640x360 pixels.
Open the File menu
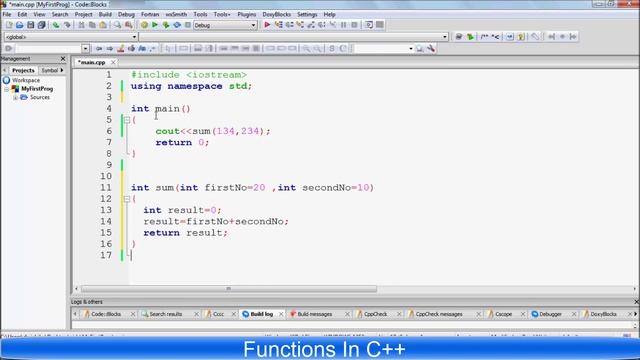tap(7, 14)
